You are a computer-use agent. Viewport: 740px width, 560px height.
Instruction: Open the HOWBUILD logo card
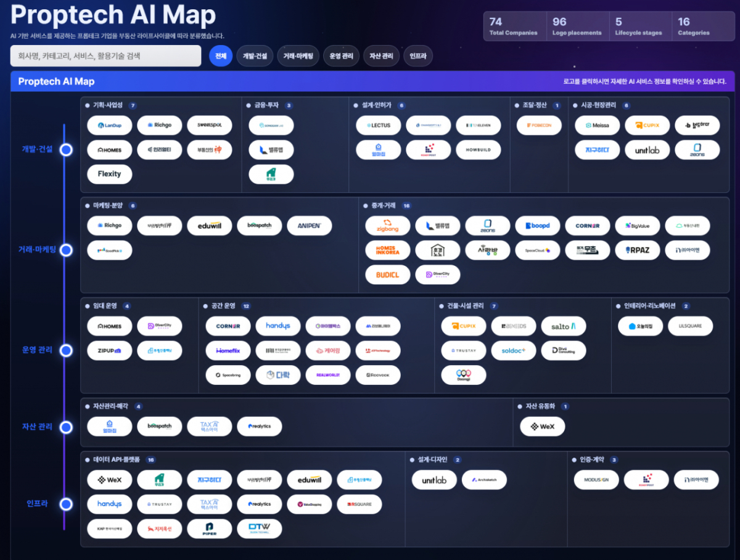click(479, 150)
